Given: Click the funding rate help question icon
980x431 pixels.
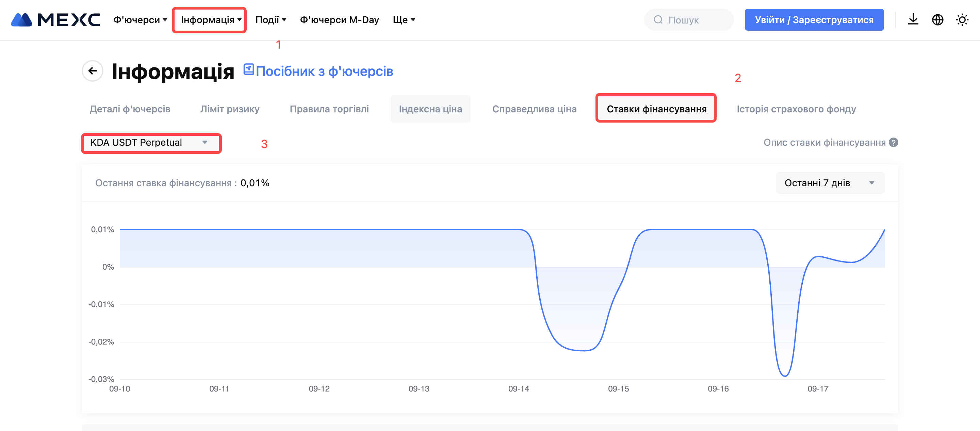Looking at the screenshot, I should [x=894, y=142].
